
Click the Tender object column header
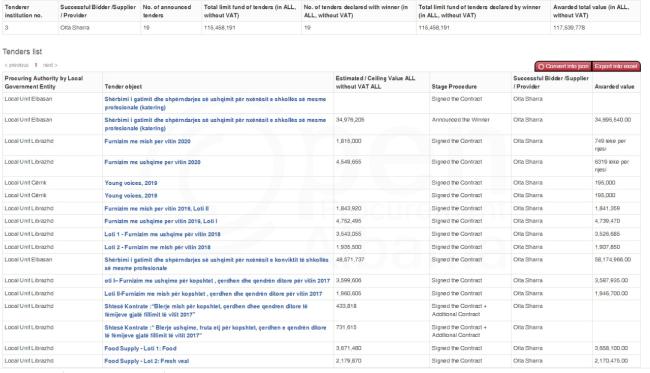pos(123,87)
